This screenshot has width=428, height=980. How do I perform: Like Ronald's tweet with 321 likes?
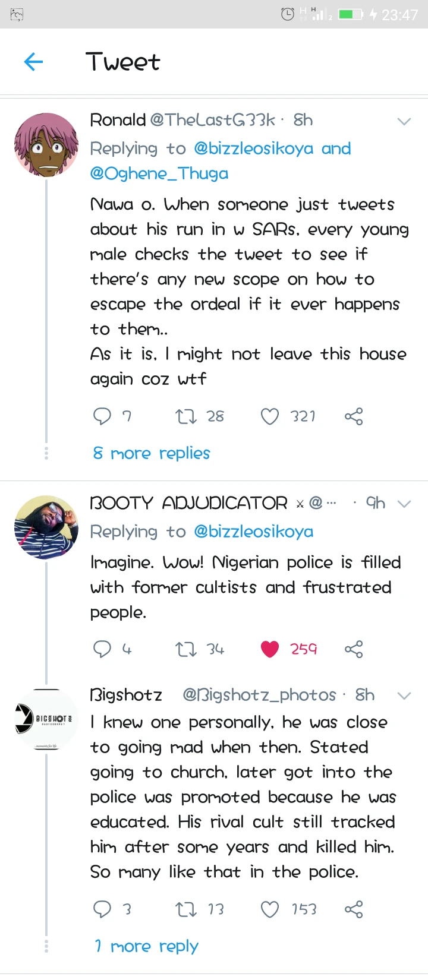(x=270, y=416)
